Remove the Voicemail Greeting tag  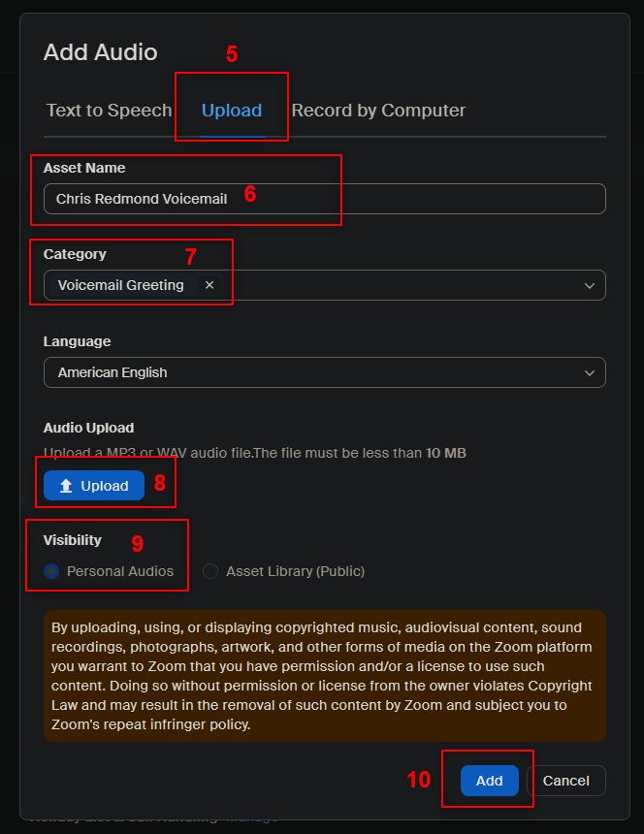(209, 285)
